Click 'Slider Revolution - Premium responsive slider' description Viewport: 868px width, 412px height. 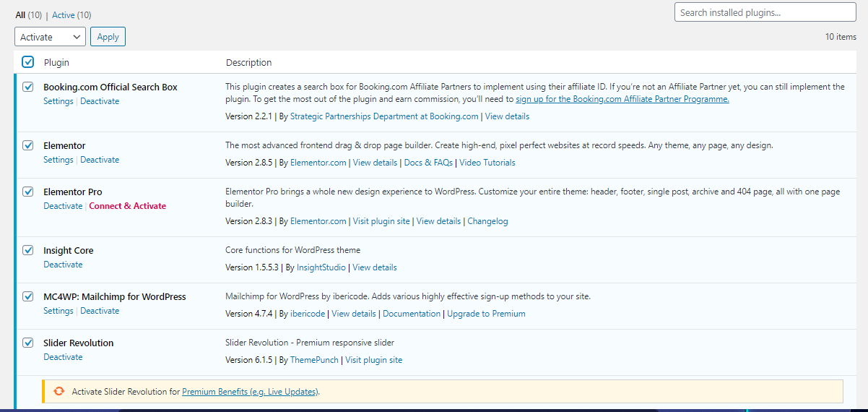(310, 343)
